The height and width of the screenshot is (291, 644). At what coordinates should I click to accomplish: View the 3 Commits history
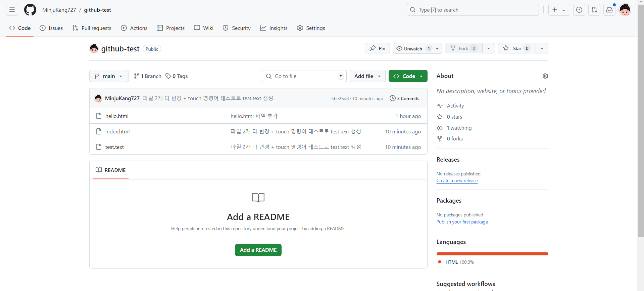coord(404,98)
